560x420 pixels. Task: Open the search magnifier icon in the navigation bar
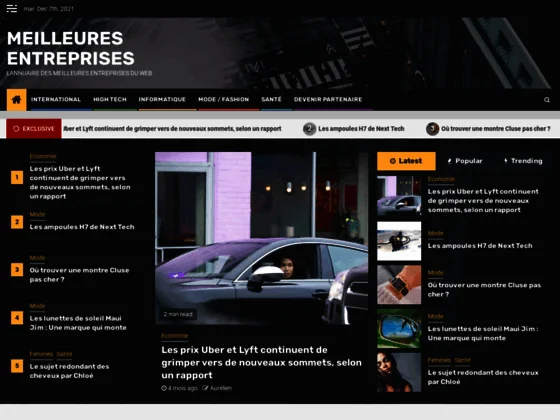click(547, 100)
